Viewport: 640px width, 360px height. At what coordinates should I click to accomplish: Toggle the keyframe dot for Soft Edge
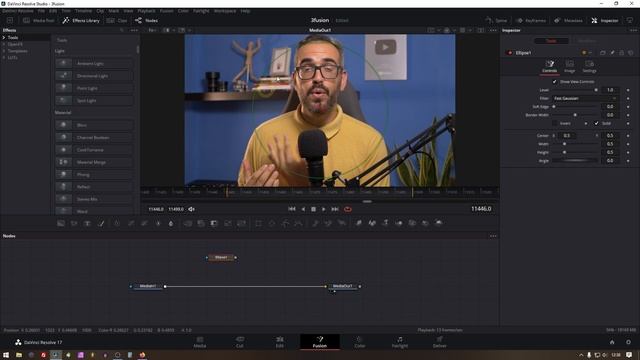pyautogui.click(x=628, y=107)
